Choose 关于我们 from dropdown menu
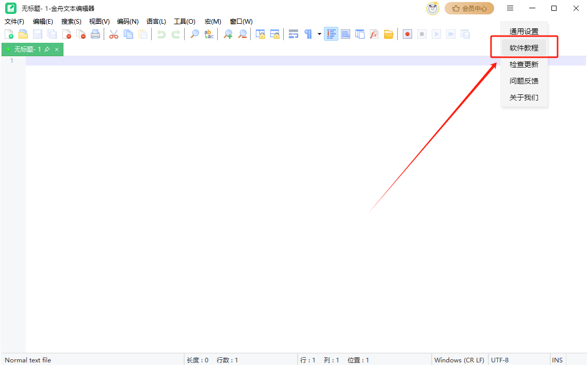This screenshot has height=366, width=588. (524, 97)
